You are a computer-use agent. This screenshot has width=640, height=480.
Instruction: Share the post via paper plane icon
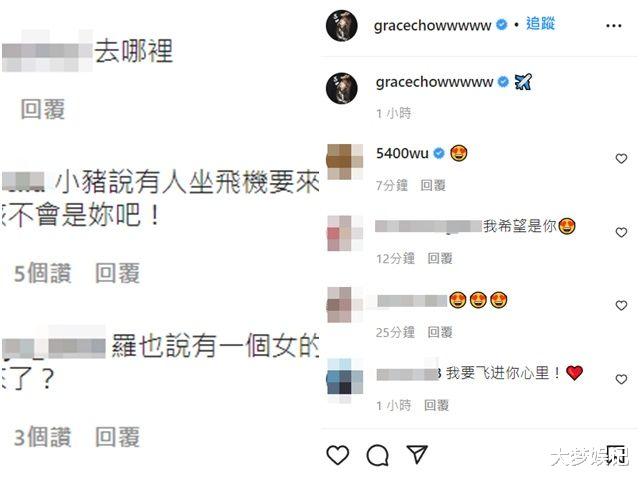417,454
